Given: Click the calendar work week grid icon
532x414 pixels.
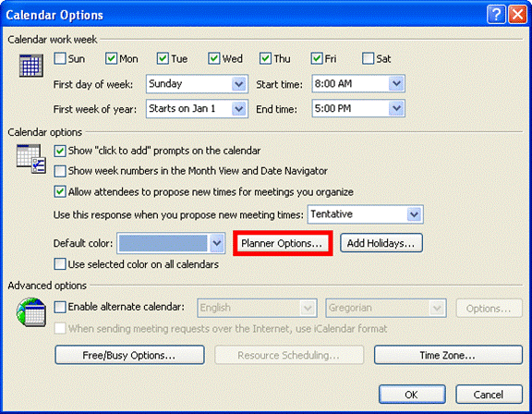Looking at the screenshot, I should coord(30,66).
